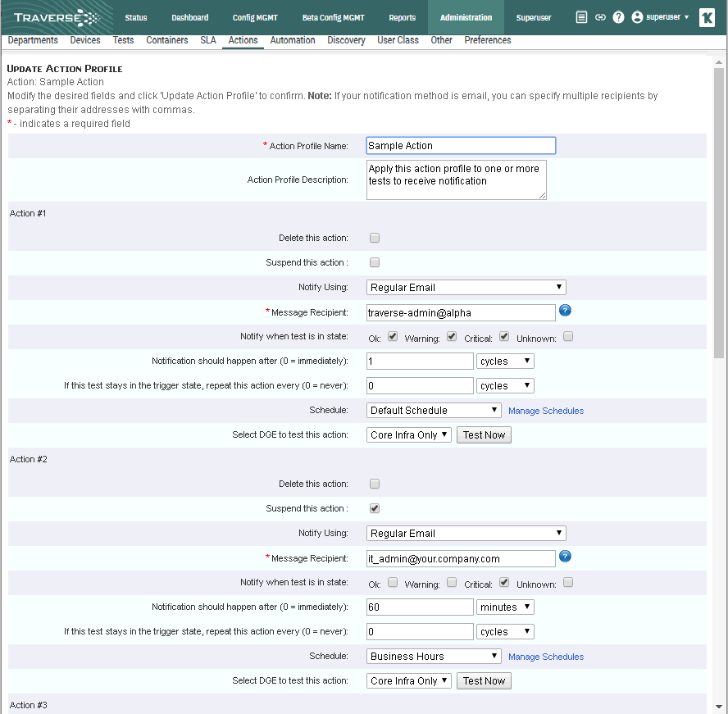Click Test Now for Action #2
The height and width of the screenshot is (714, 728).
pos(484,681)
